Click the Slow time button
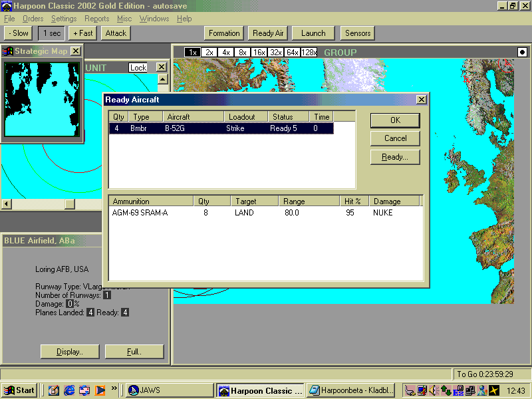 tap(19, 33)
